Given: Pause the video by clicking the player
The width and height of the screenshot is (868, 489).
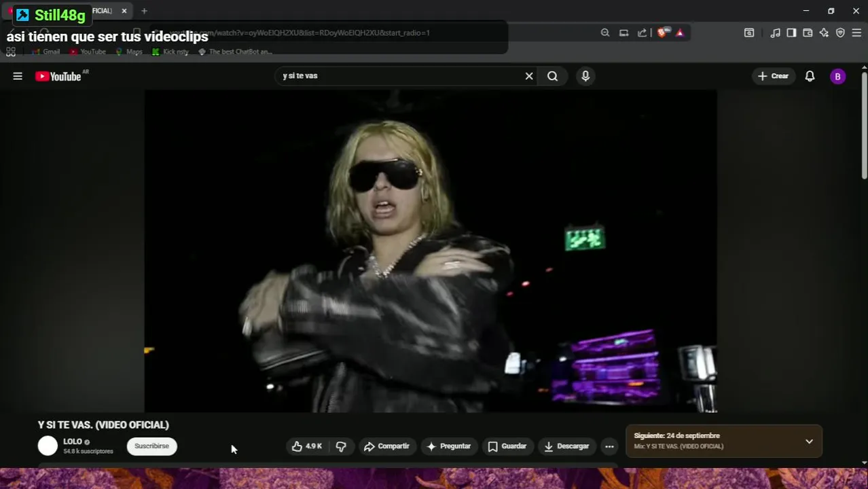Looking at the screenshot, I should 431,251.
